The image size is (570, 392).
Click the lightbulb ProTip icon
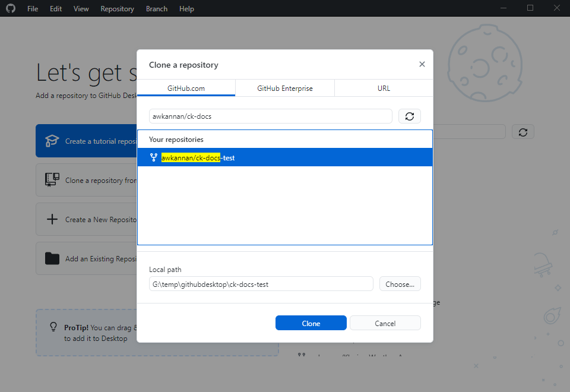click(53, 327)
